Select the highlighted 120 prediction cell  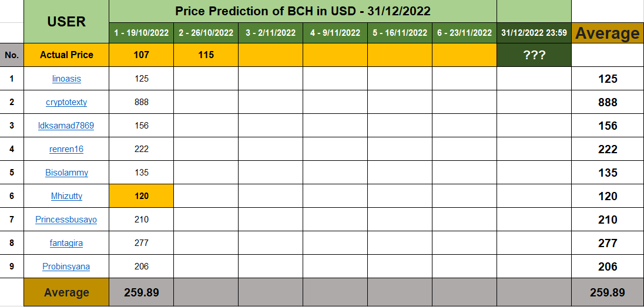pyautogui.click(x=141, y=196)
